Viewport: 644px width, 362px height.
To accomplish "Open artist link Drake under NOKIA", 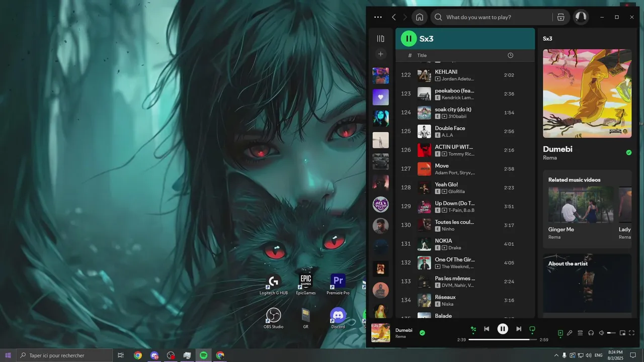I will [455, 248].
